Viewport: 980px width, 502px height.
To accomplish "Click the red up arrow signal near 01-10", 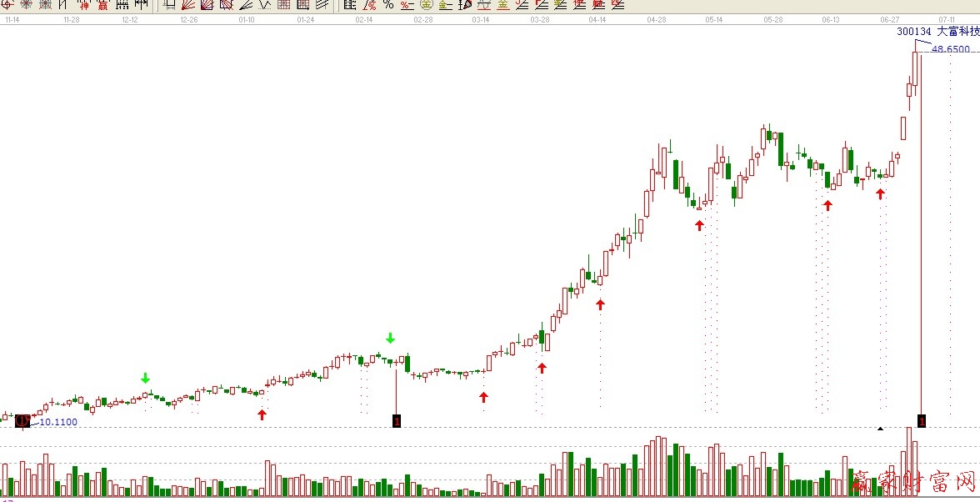I will click(262, 414).
